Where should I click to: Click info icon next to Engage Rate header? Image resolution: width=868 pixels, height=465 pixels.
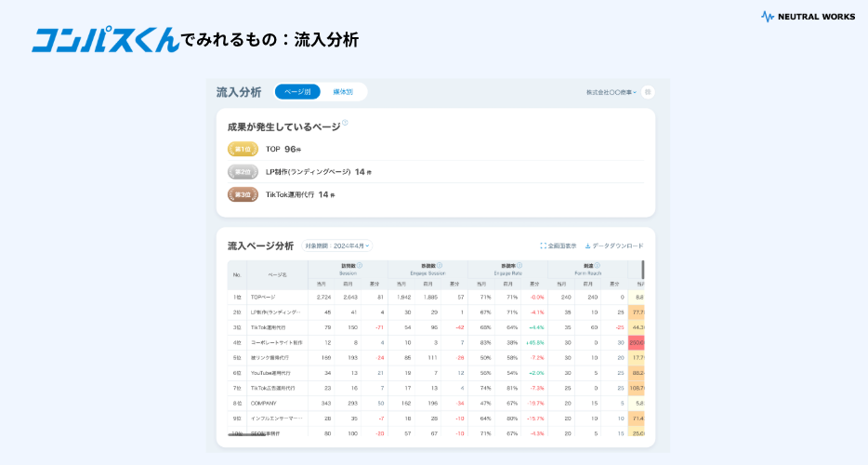[519, 265]
